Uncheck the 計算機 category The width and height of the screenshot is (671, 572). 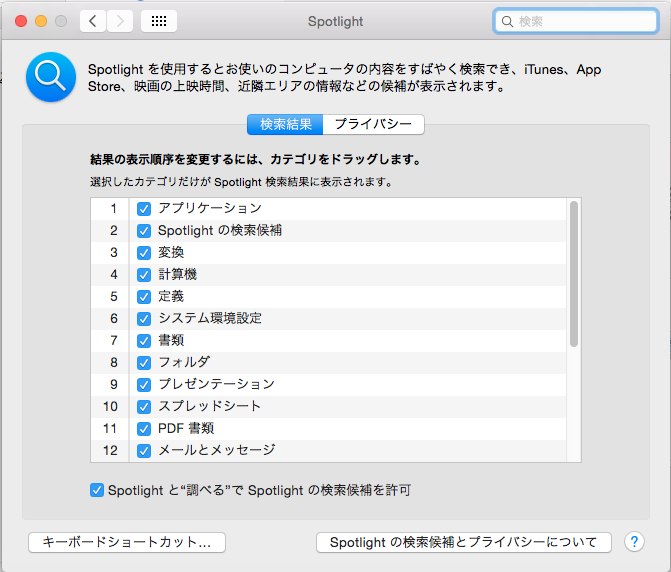pos(144,275)
